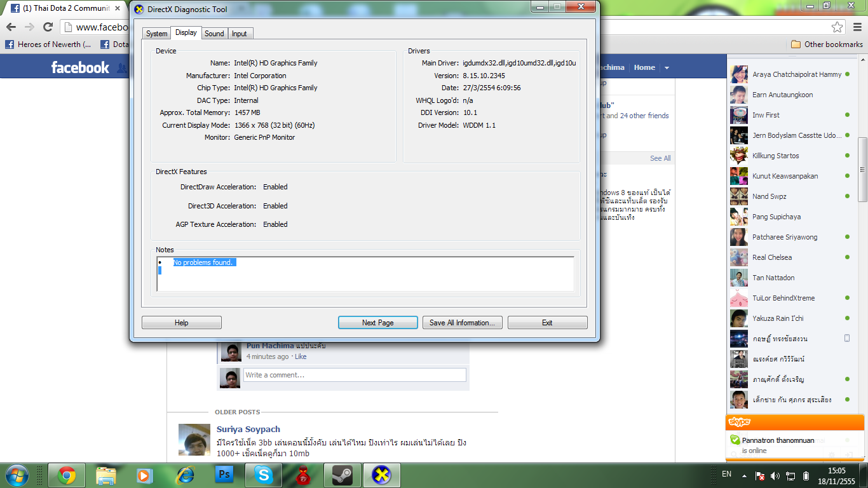Bookmark the page with the star icon
868x488 pixels.
tap(837, 27)
